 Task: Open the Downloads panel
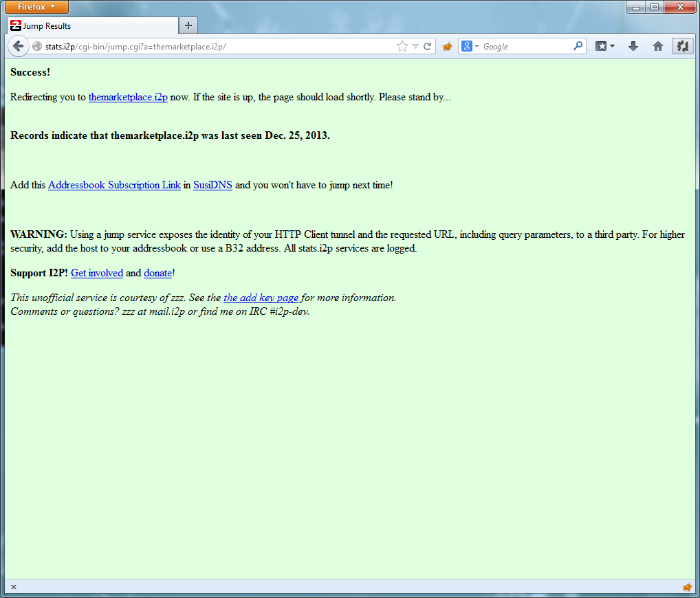[x=633, y=46]
